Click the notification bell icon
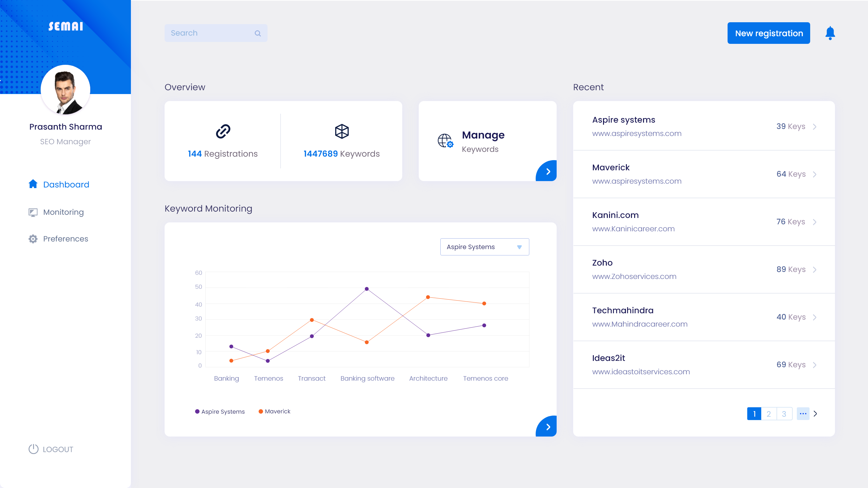Screen dimensions: 868x488 830,33
